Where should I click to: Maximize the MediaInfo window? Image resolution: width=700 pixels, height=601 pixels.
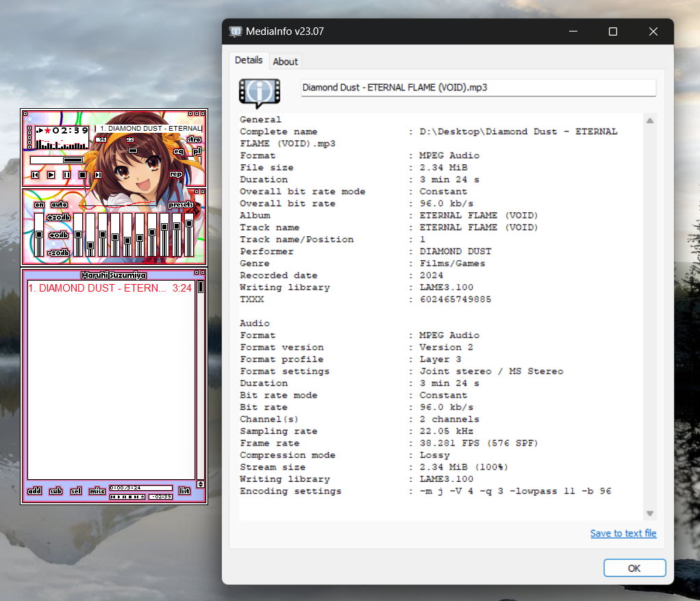pyautogui.click(x=613, y=31)
